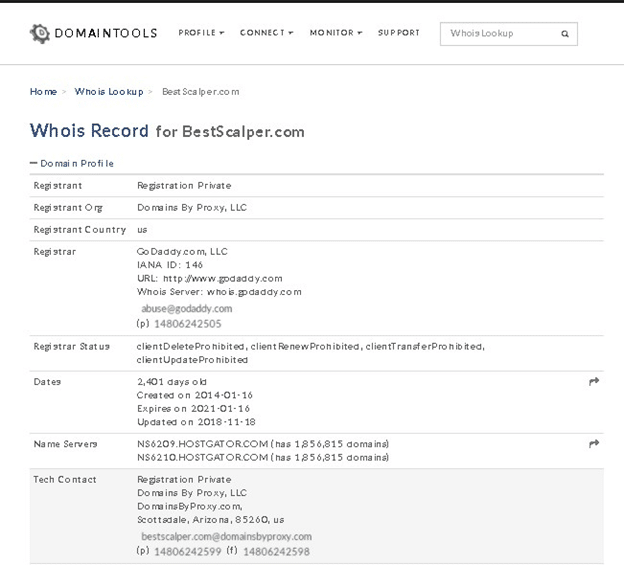Click the GoDaddy.com, LLC registrar name

182,252
